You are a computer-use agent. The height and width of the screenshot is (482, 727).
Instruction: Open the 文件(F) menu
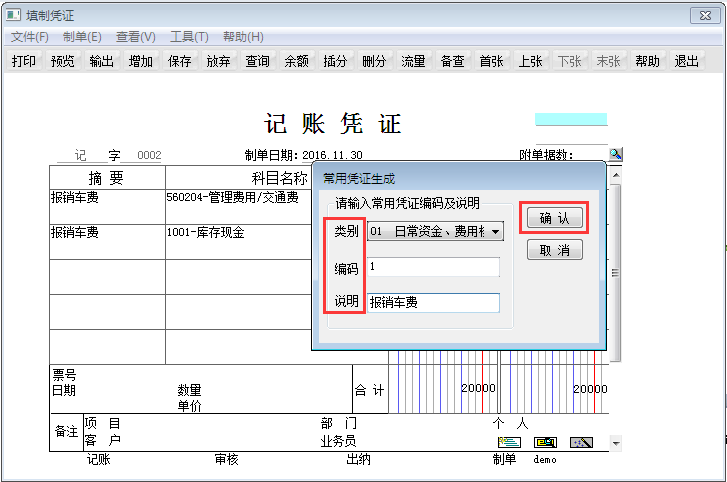(30, 37)
